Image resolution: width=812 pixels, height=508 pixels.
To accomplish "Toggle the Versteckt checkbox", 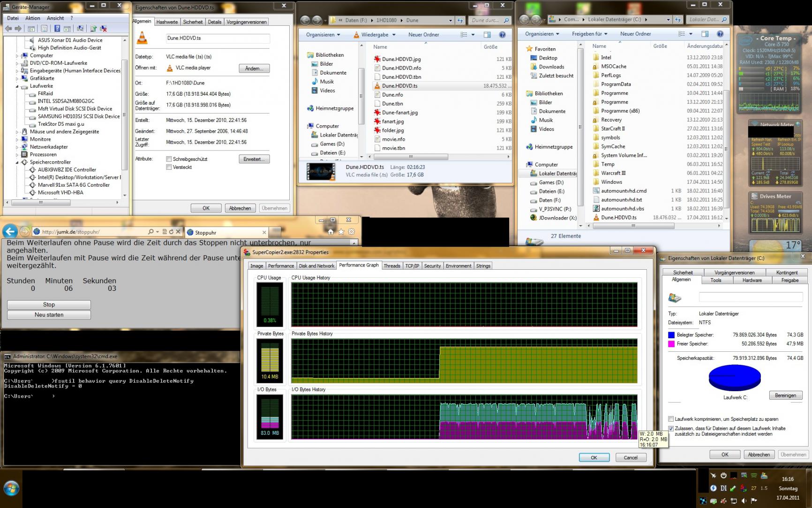I will [169, 167].
